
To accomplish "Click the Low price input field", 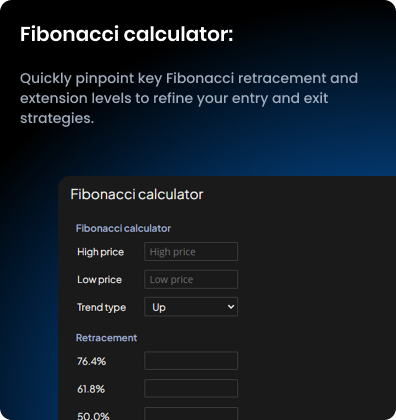I will click(x=191, y=279).
